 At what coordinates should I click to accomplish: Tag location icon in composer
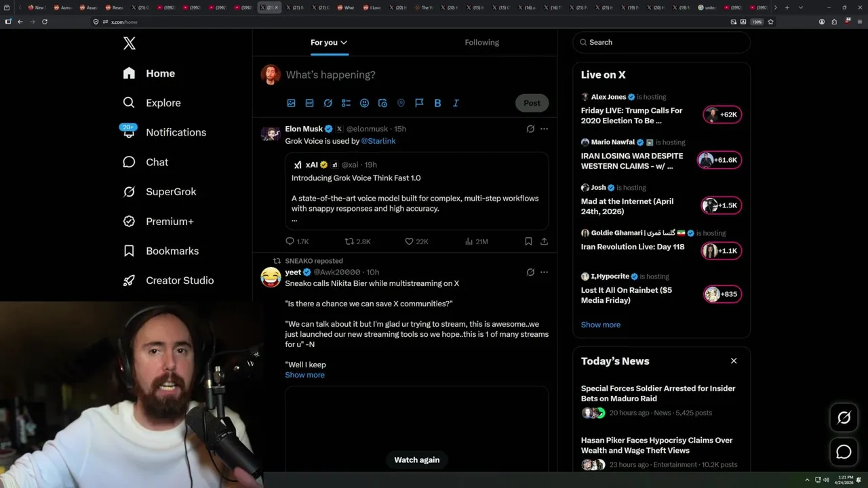tap(401, 103)
